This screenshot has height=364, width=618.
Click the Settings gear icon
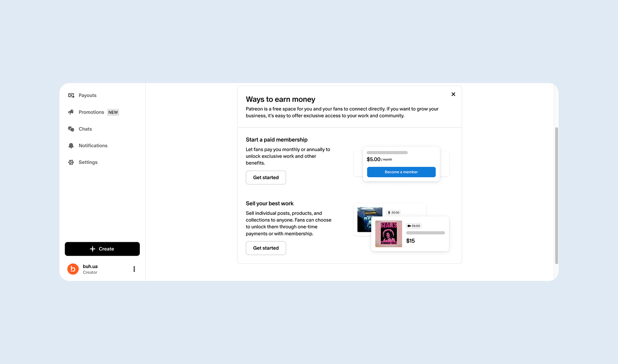click(71, 162)
